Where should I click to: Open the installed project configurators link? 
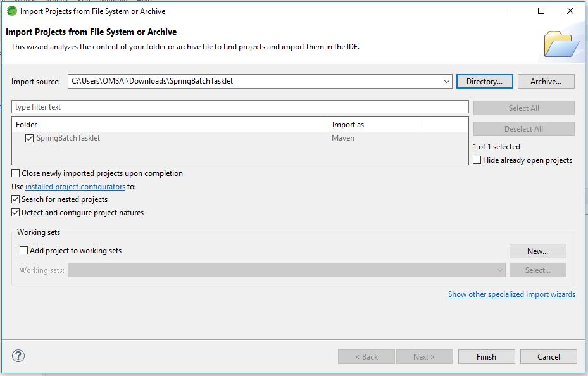[x=75, y=186]
